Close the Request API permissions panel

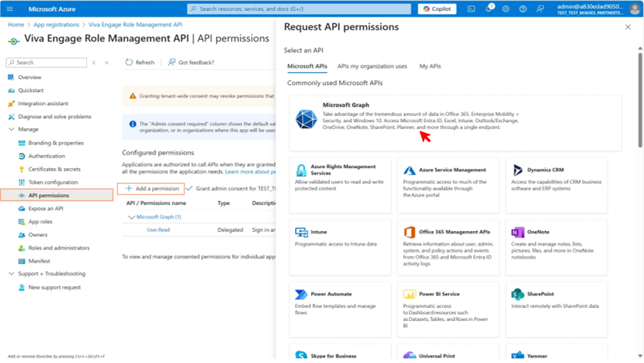coord(628,27)
